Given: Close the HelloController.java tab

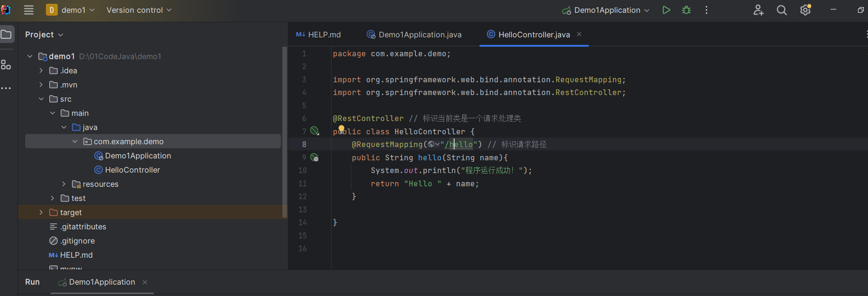Looking at the screenshot, I should coord(579,34).
